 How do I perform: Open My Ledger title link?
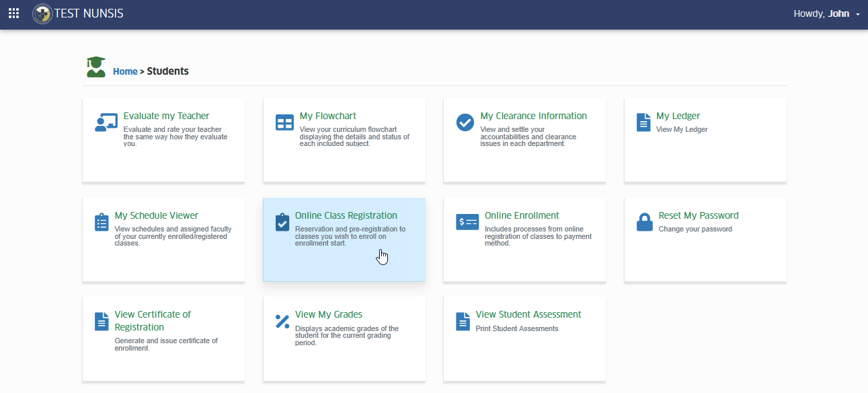coord(678,116)
